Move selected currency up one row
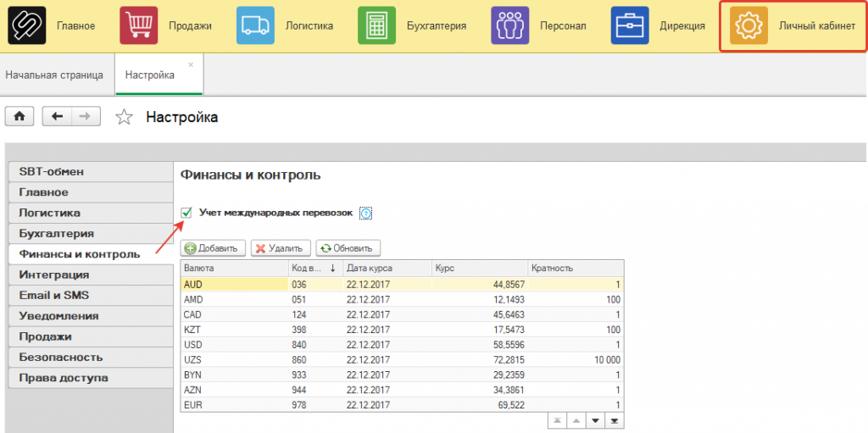Viewport: 868px width, 433px height. point(576,420)
